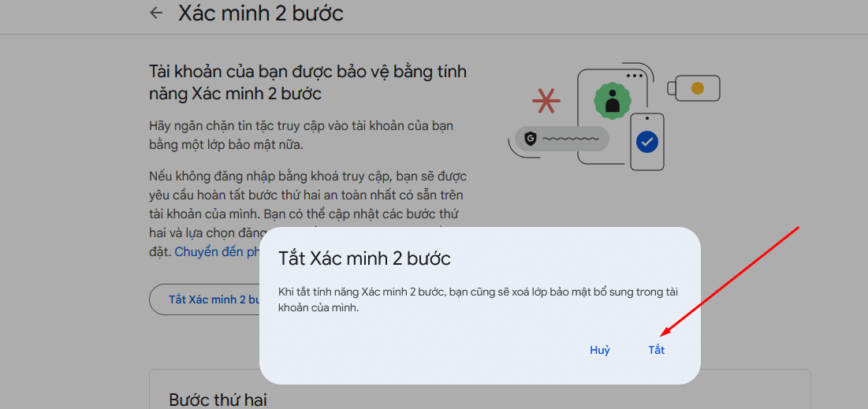The image size is (868, 409).
Task: Click the outlined Tắt Xác minh 2 bước button
Action: [x=206, y=299]
